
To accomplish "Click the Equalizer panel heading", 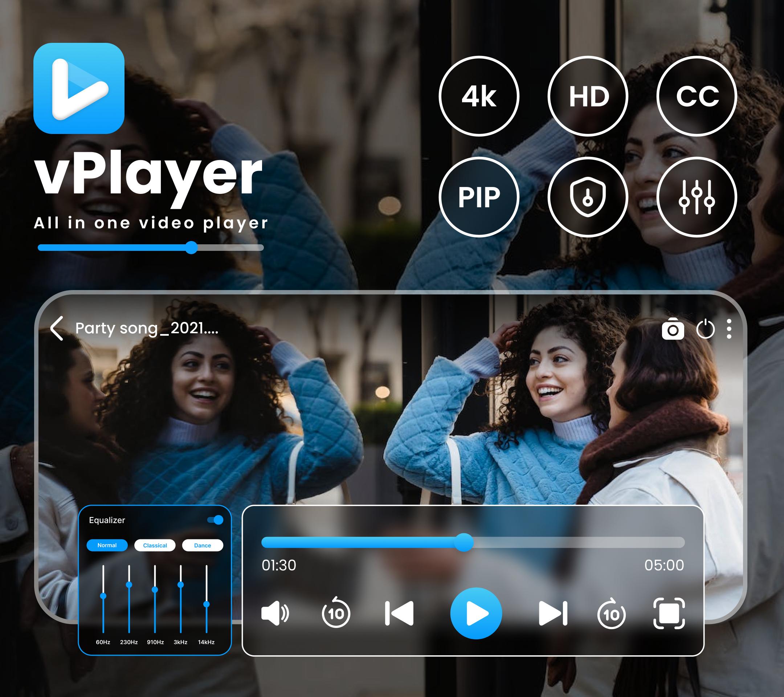I will 107,520.
